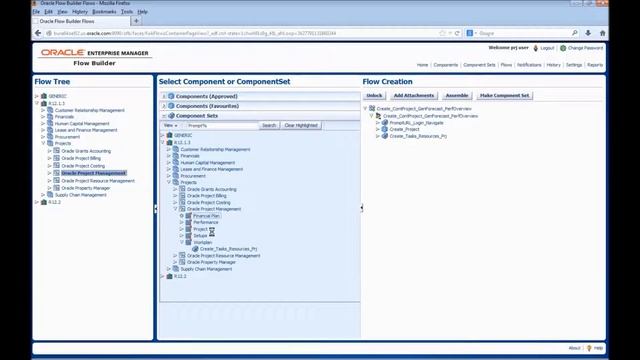The height and width of the screenshot is (360, 640).
Task: Expand Supply Chain Management in Flow Tree
Action: pyautogui.click(x=43, y=195)
